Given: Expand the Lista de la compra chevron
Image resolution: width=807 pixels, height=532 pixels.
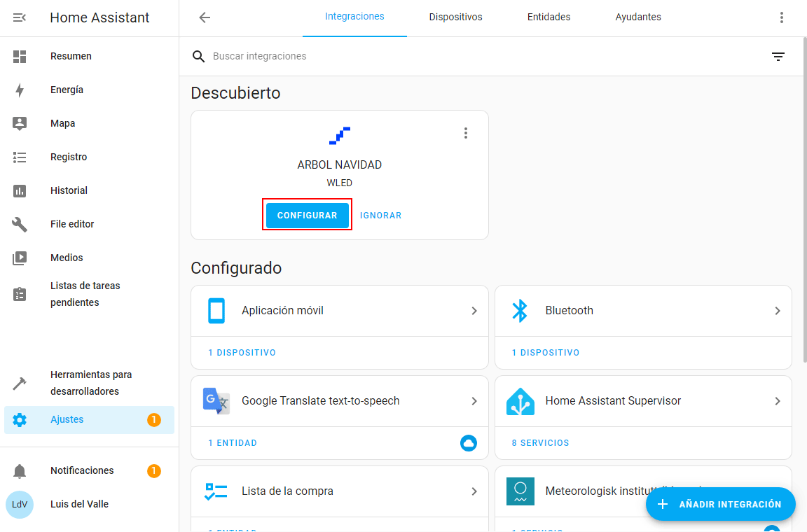Looking at the screenshot, I should coord(474,491).
